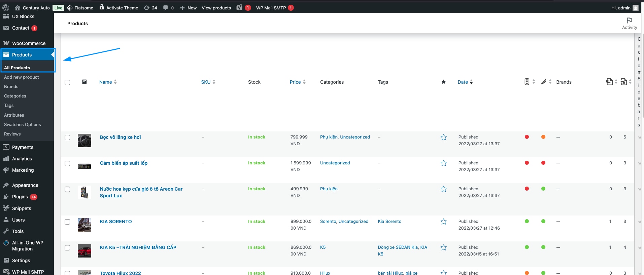Click the WooCommerce sidebar icon
644x275 pixels.
point(6,43)
